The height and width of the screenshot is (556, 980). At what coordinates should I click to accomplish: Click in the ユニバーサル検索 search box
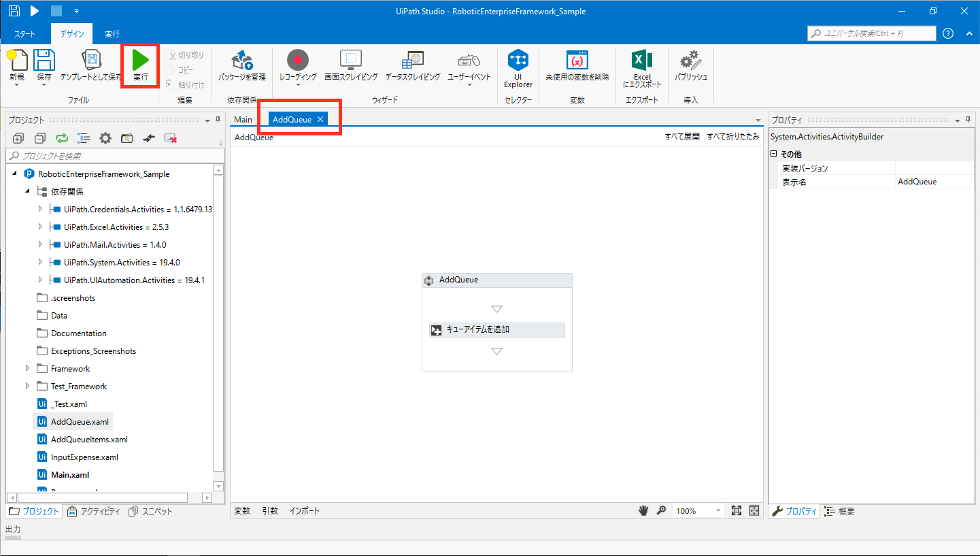pos(872,33)
